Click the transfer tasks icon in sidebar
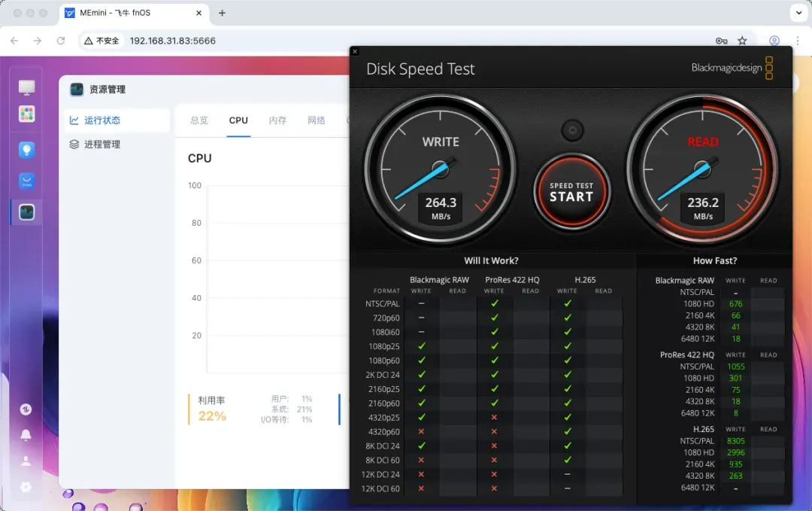This screenshot has width=812, height=511. 26,409
